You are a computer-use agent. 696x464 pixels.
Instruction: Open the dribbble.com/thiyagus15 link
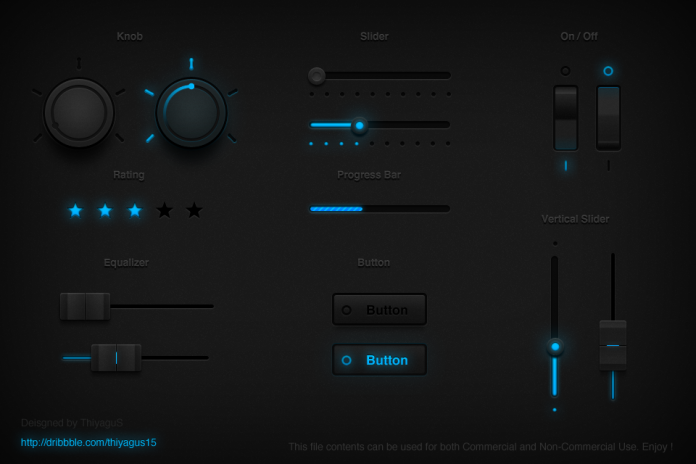coord(88,442)
